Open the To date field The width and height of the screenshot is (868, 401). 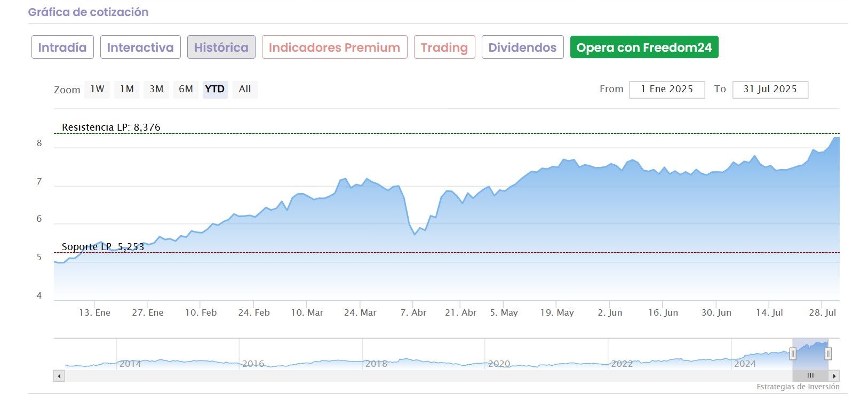pyautogui.click(x=770, y=90)
